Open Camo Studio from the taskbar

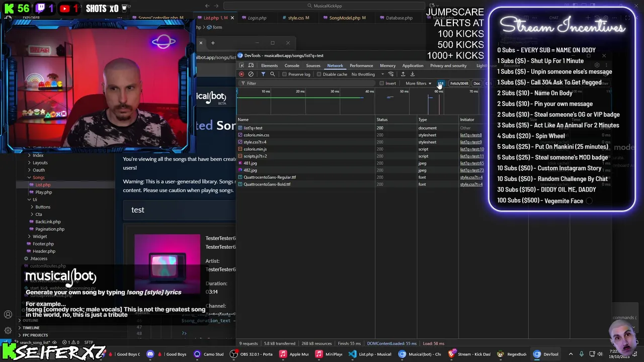(209, 354)
